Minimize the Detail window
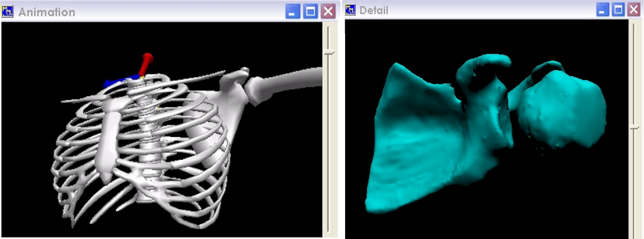The width and height of the screenshot is (644, 239). (x=603, y=10)
